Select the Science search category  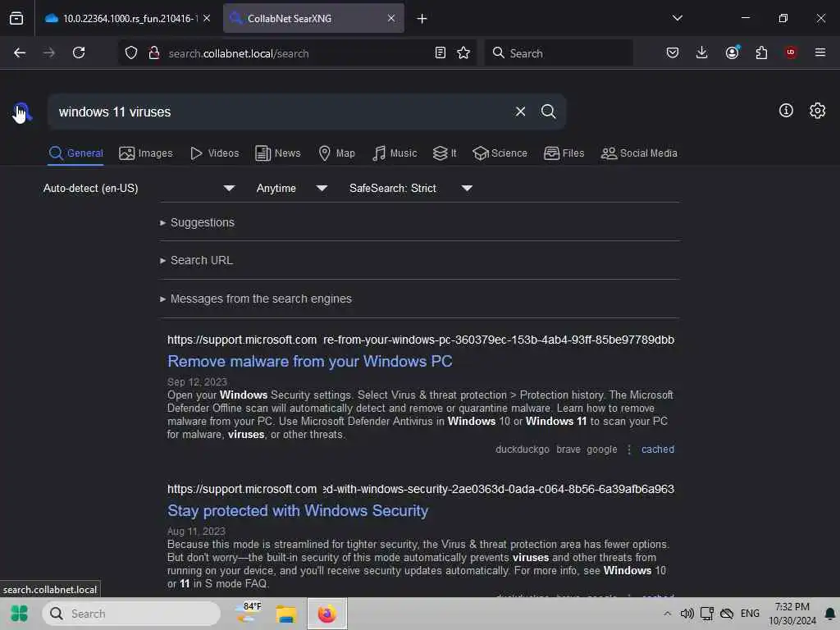500,153
